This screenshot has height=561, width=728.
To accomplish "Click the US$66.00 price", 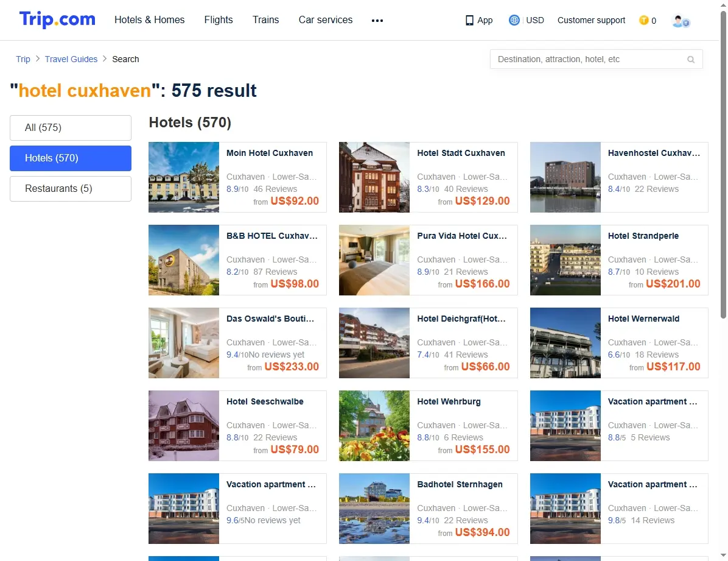I will point(486,366).
